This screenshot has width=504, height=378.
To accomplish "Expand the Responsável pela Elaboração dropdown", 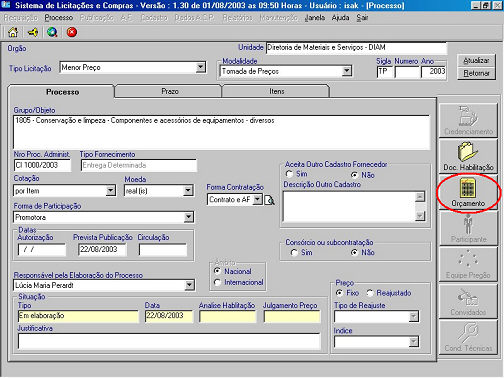I will [189, 285].
